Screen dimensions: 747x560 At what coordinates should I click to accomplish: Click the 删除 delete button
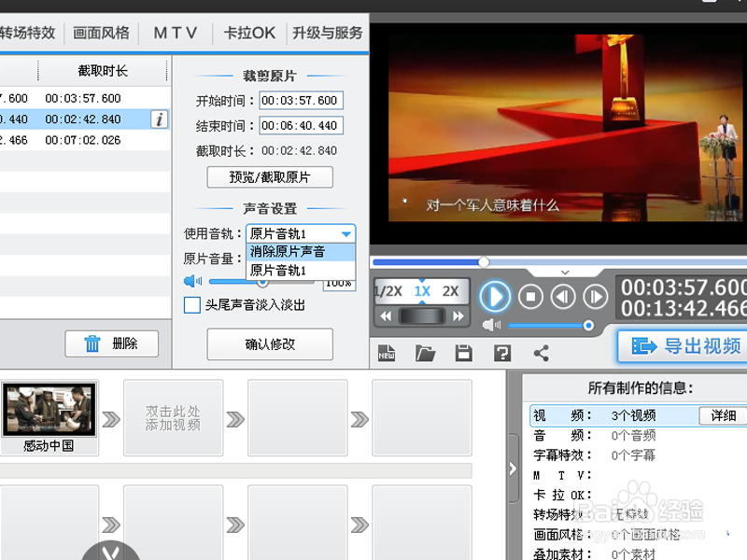pos(111,343)
